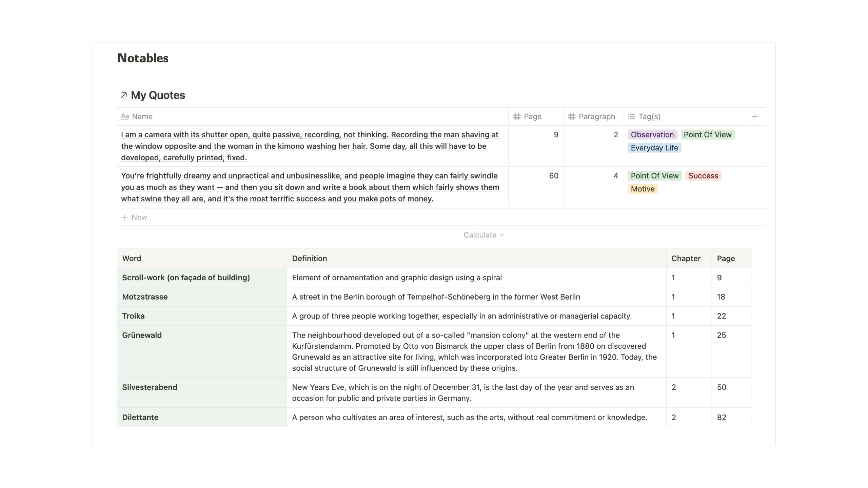
Task: Open the My Quotes database title
Action: pyautogui.click(x=158, y=95)
